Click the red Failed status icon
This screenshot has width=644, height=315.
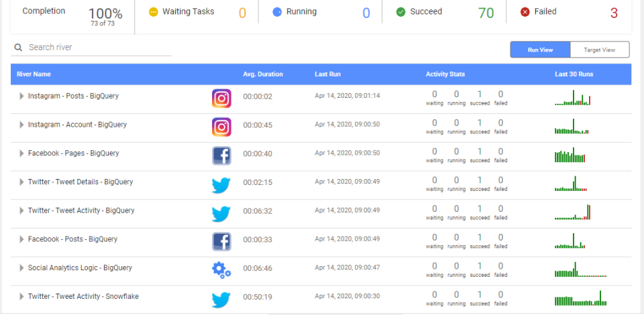[x=525, y=12]
